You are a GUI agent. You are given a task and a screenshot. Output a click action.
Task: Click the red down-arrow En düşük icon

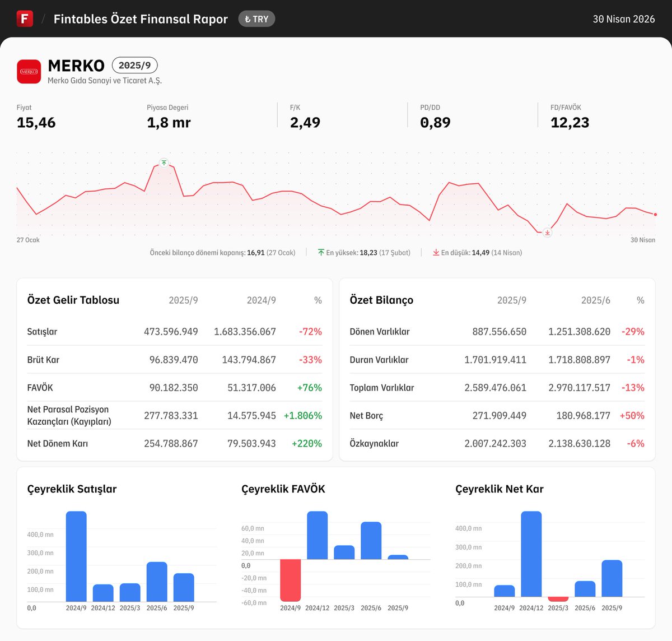436,253
